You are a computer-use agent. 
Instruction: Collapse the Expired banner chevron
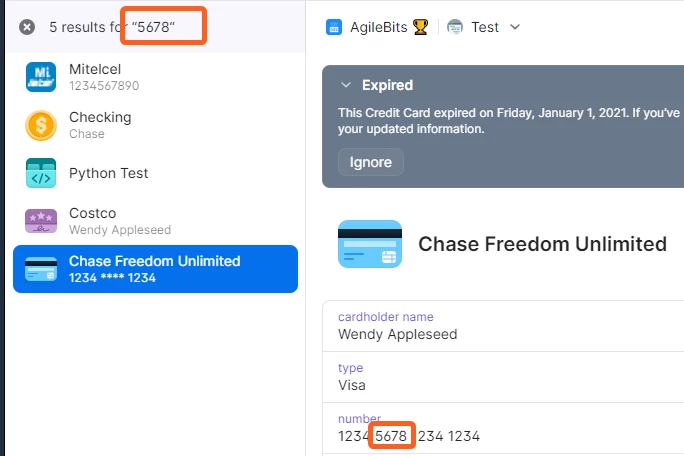[346, 85]
